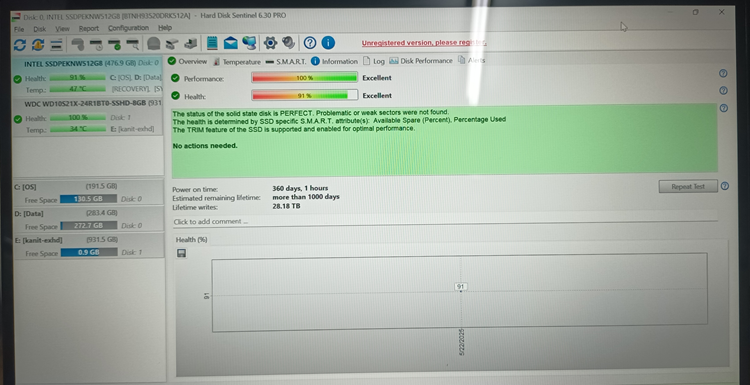
Task: Open the Report menu
Action: point(89,29)
